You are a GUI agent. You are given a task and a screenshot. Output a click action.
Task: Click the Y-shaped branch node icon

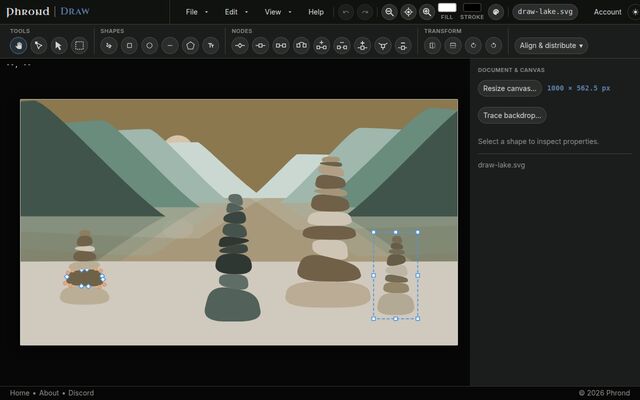point(383,45)
